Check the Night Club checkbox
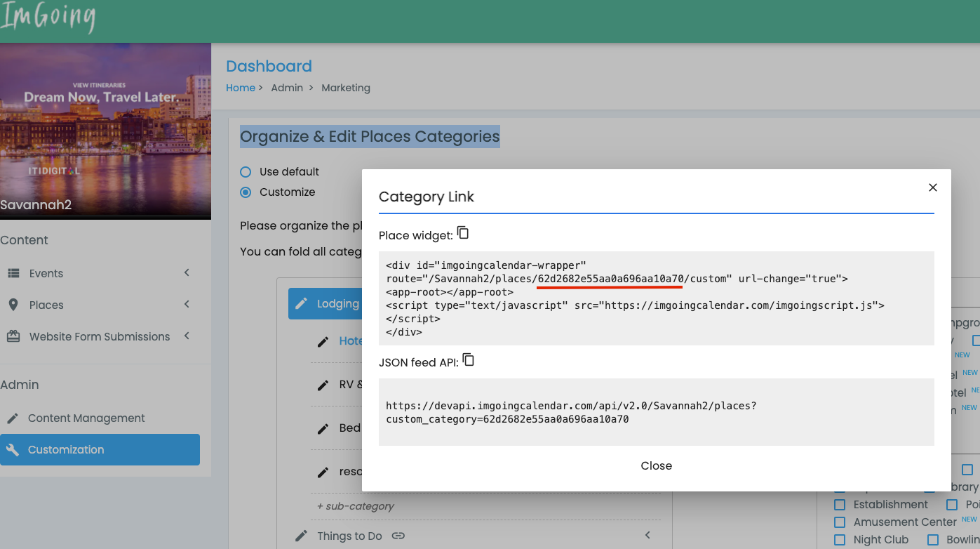This screenshot has width=980, height=549. pyautogui.click(x=840, y=540)
